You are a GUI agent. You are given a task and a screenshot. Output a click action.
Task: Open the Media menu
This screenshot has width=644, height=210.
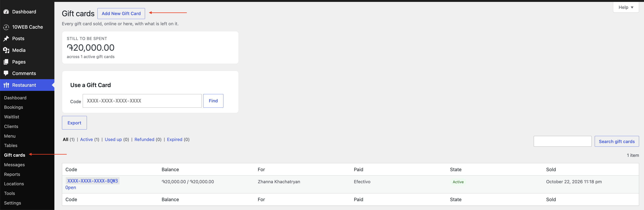[19, 50]
